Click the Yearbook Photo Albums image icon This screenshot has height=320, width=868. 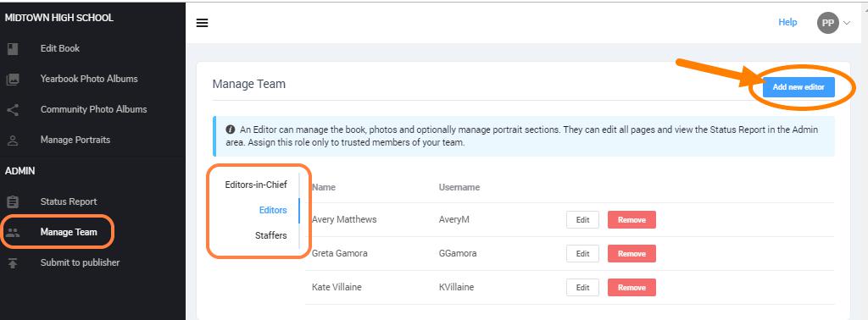coord(13,79)
